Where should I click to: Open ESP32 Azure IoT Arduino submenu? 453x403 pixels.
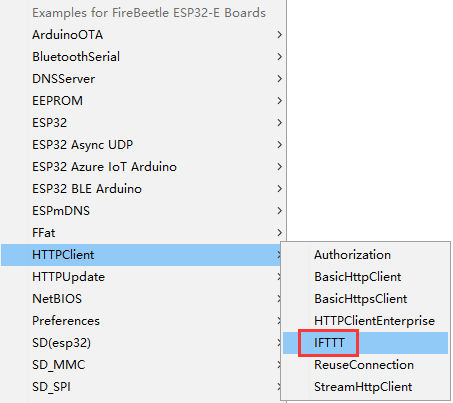(143, 167)
